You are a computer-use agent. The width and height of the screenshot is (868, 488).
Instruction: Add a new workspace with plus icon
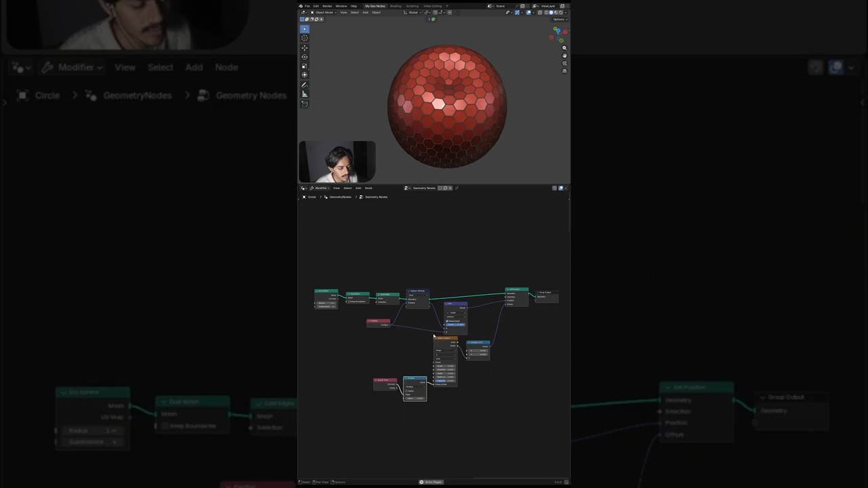point(447,6)
